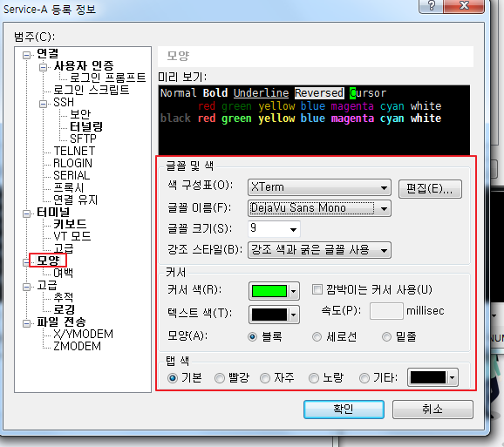The image size is (504, 447).
Task: Open 색 구성표 XTerm dropdown
Action: [x=319, y=187]
